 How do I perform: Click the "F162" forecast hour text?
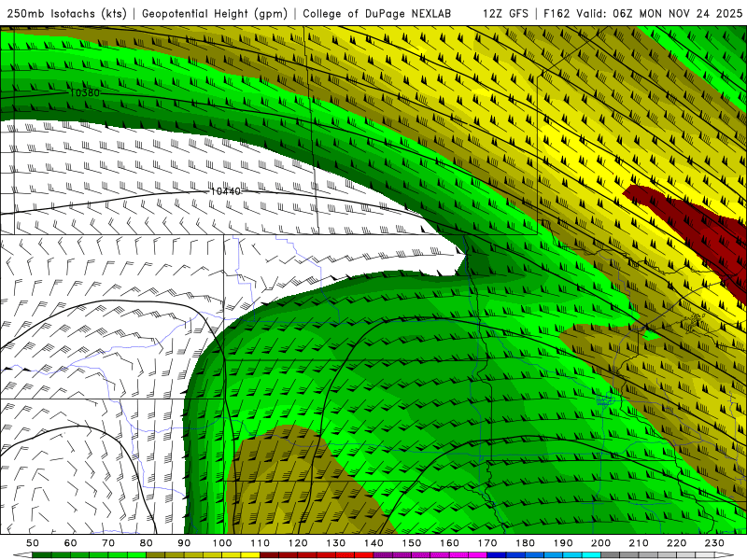tap(557, 13)
